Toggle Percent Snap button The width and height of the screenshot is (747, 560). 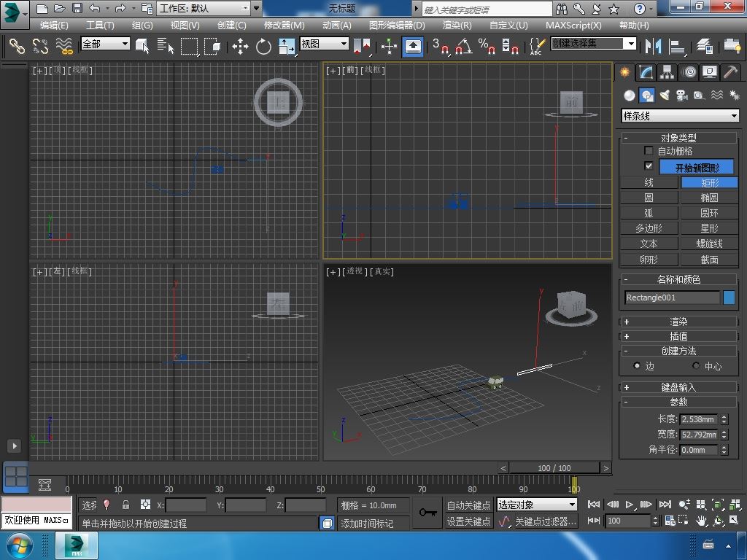tap(487, 46)
